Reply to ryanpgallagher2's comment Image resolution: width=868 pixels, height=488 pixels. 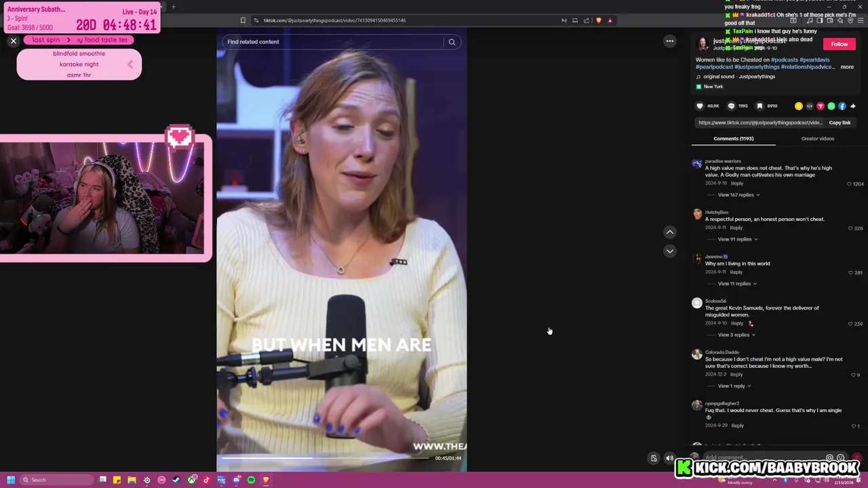tap(737, 426)
